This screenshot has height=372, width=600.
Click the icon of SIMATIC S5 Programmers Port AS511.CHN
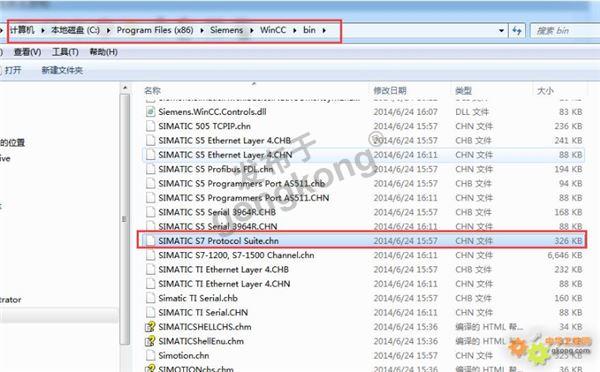tap(151, 198)
